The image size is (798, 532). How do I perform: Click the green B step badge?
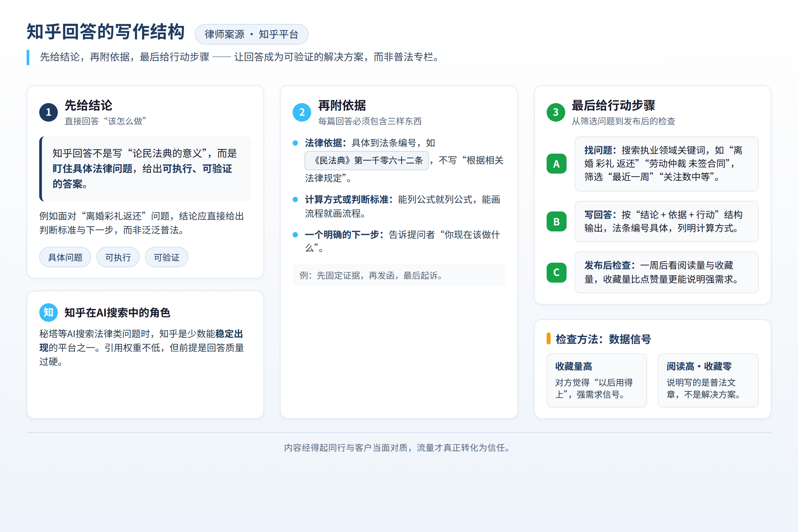556,221
